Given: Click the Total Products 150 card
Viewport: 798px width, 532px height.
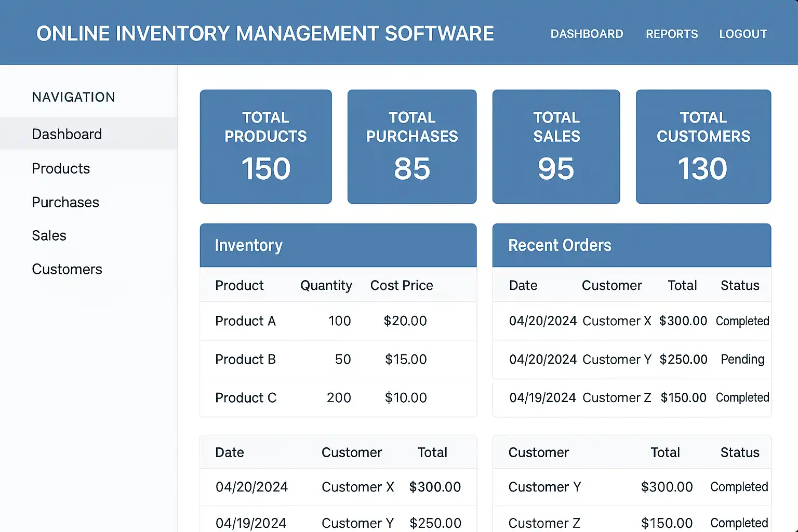Looking at the screenshot, I should [x=265, y=147].
